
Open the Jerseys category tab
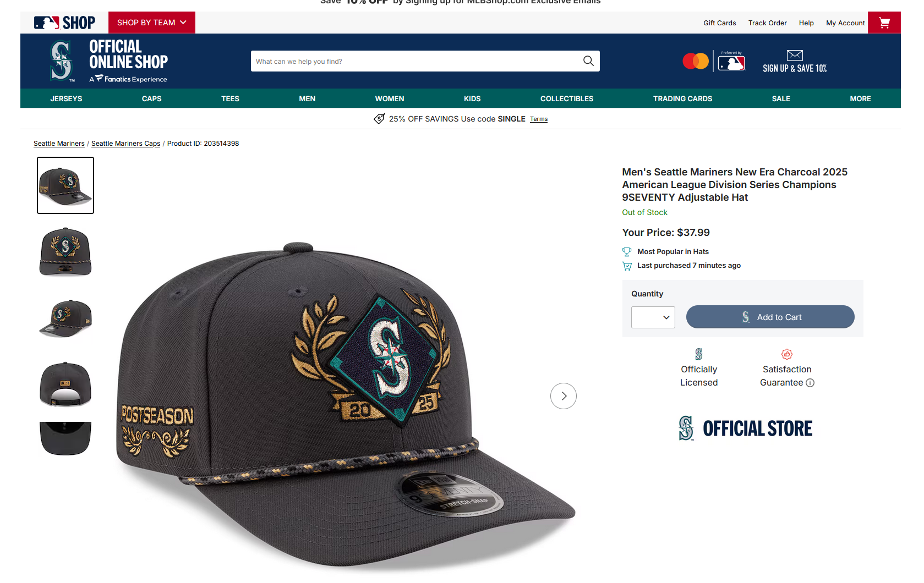click(x=66, y=98)
